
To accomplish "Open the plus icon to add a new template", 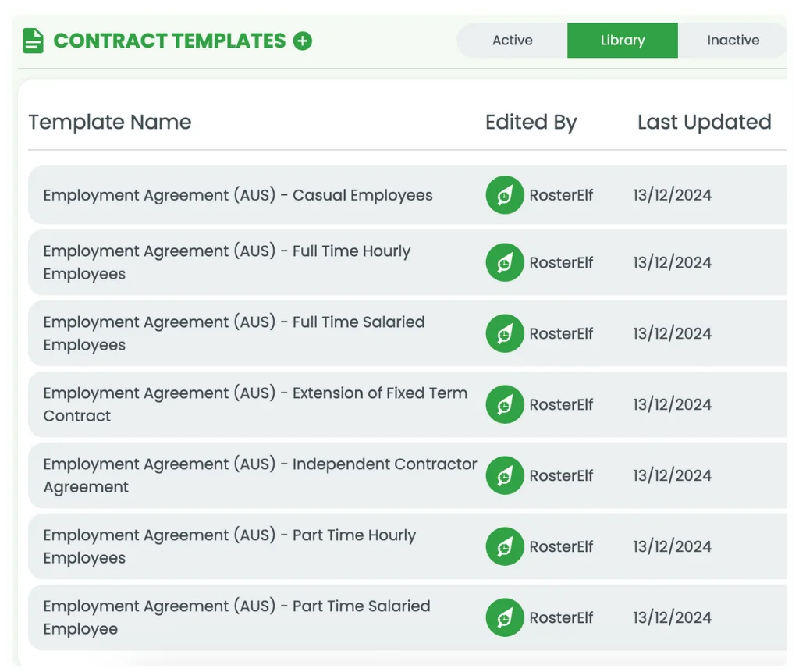I will [303, 40].
